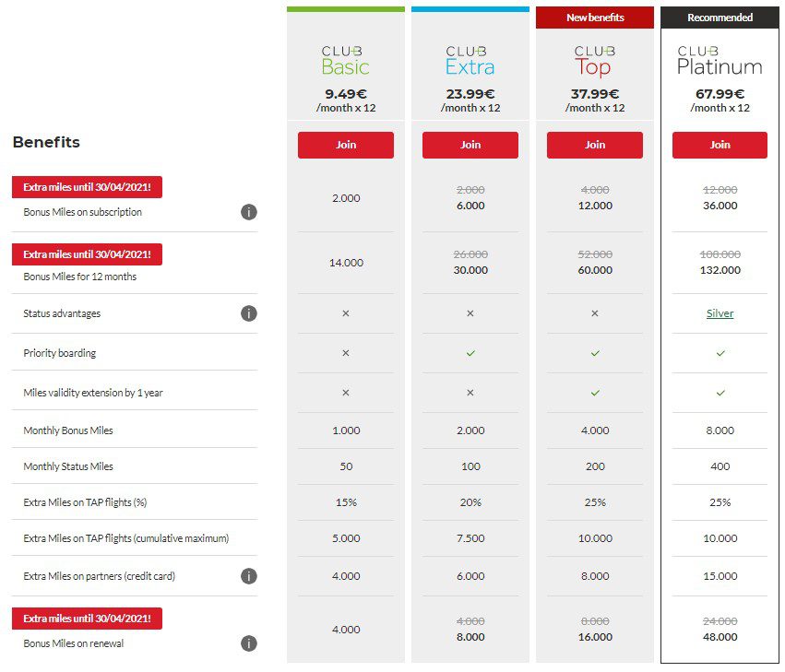Select the Bonus Miles for 12 months label
Image resolution: width=785 pixels, height=672 pixels.
[x=79, y=277]
